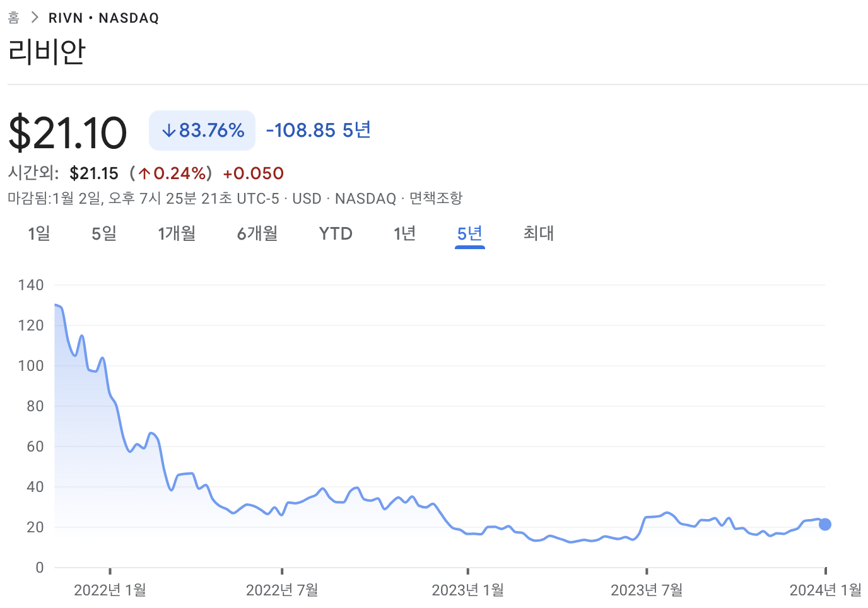Click the -108.85 5년 change figure

pyautogui.click(x=318, y=130)
